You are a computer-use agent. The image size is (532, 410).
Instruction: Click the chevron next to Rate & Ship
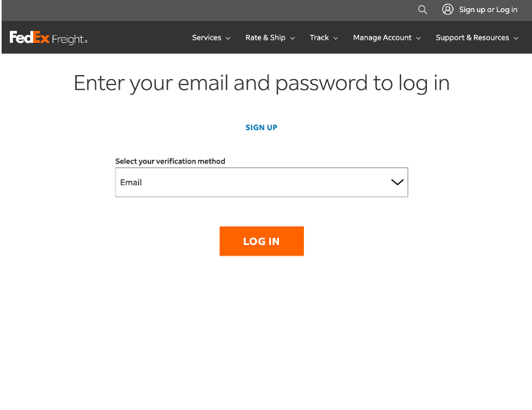(292, 38)
